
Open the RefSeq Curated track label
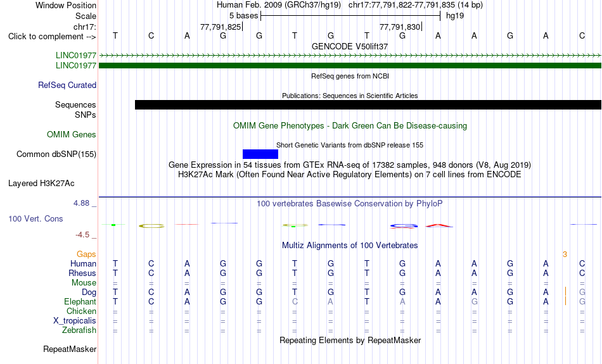point(67,85)
